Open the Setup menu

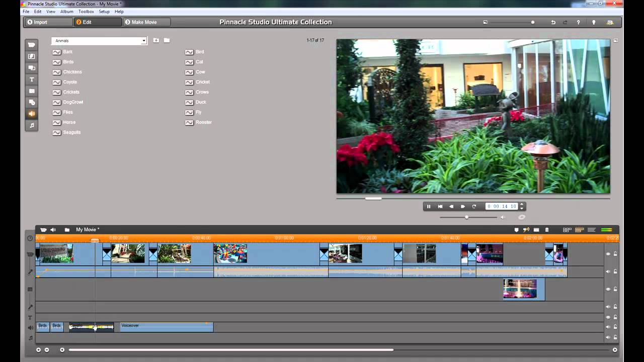[x=104, y=11]
